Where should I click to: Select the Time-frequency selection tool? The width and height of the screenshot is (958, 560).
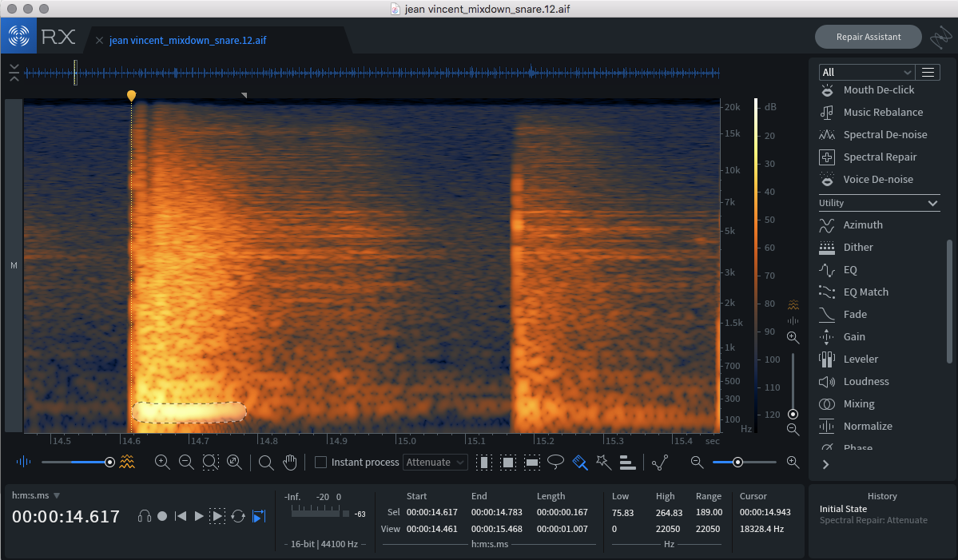tap(507, 463)
